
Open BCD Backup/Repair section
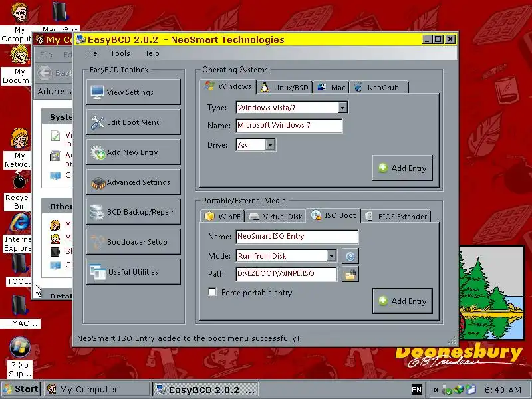pyautogui.click(x=134, y=212)
